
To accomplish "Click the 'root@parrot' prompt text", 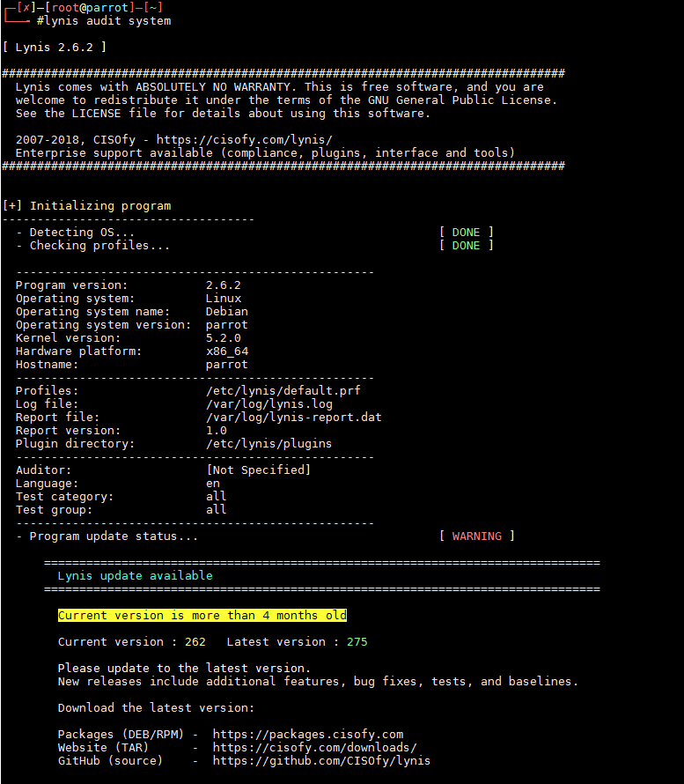I will [x=90, y=8].
